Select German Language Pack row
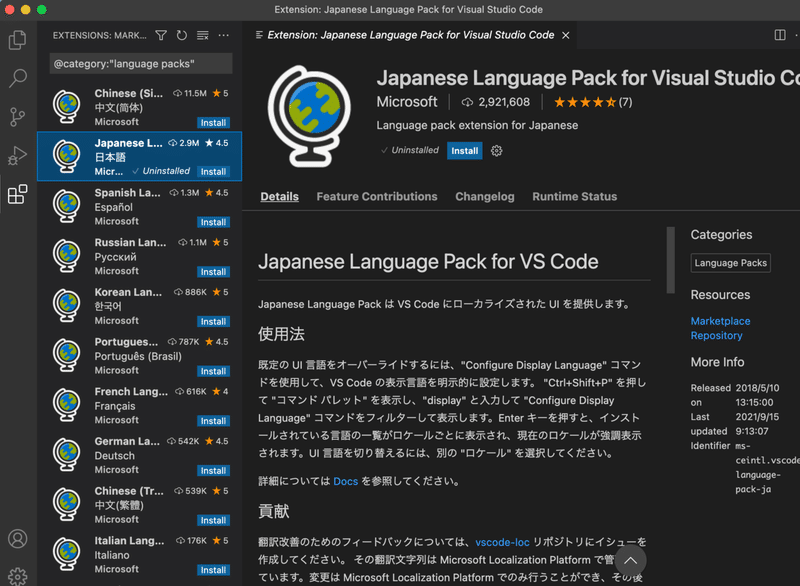This screenshot has height=586, width=800. point(139,455)
